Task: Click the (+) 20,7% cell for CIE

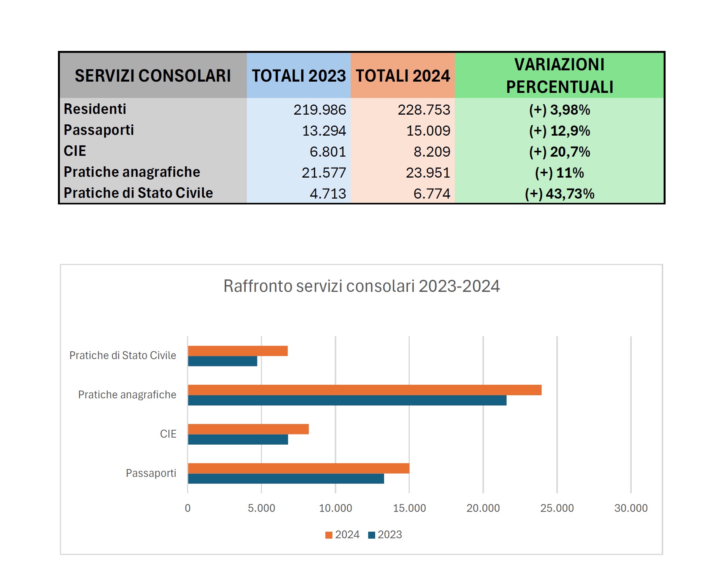Action: pyautogui.click(x=559, y=152)
